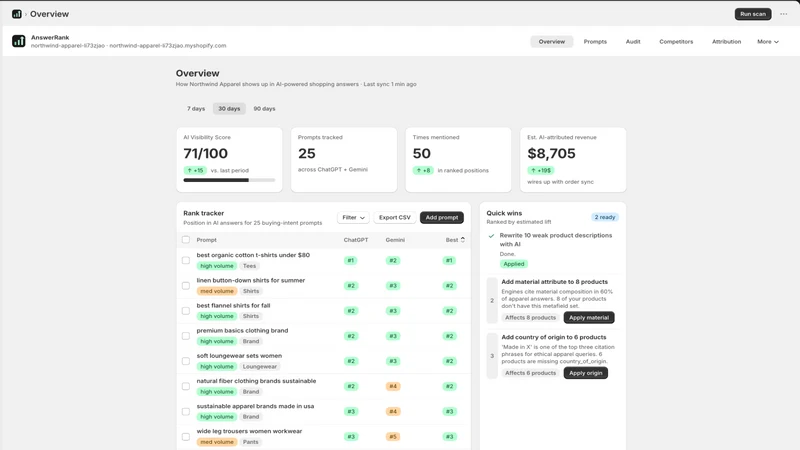Click the Pants category tag
800x450 pixels.
[x=251, y=442]
